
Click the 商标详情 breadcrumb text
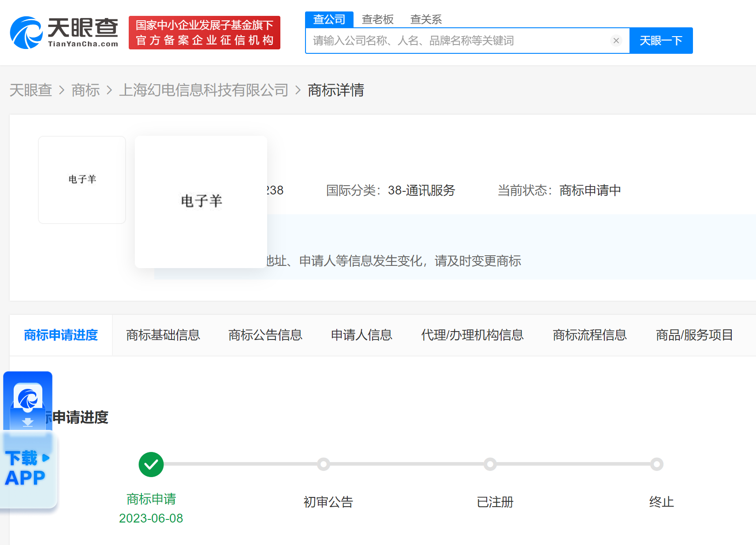click(336, 90)
